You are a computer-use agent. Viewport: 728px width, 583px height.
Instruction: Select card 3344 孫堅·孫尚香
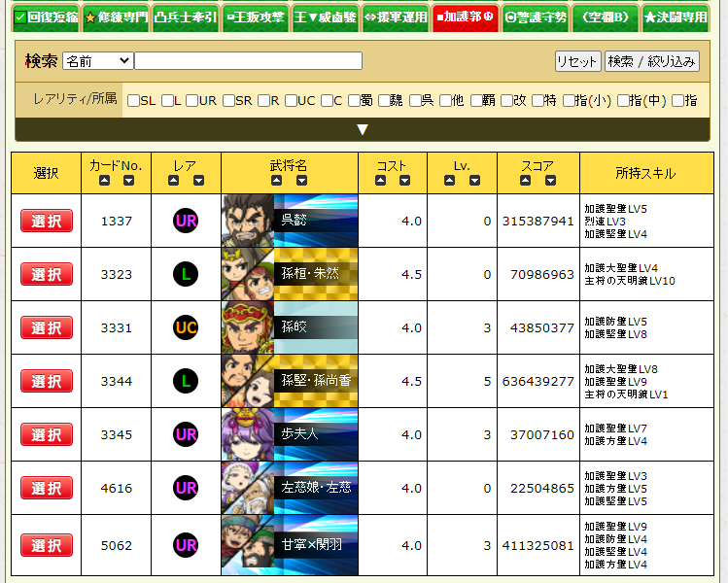[47, 381]
